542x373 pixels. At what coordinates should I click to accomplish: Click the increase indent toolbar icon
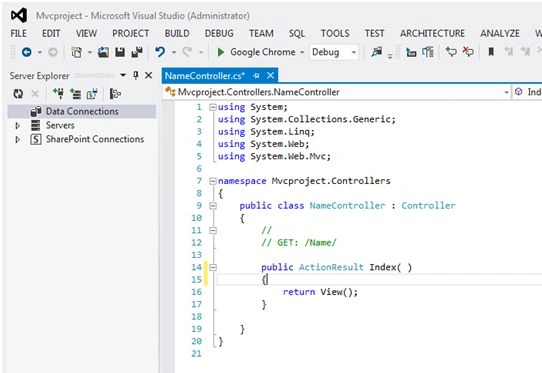click(428, 52)
